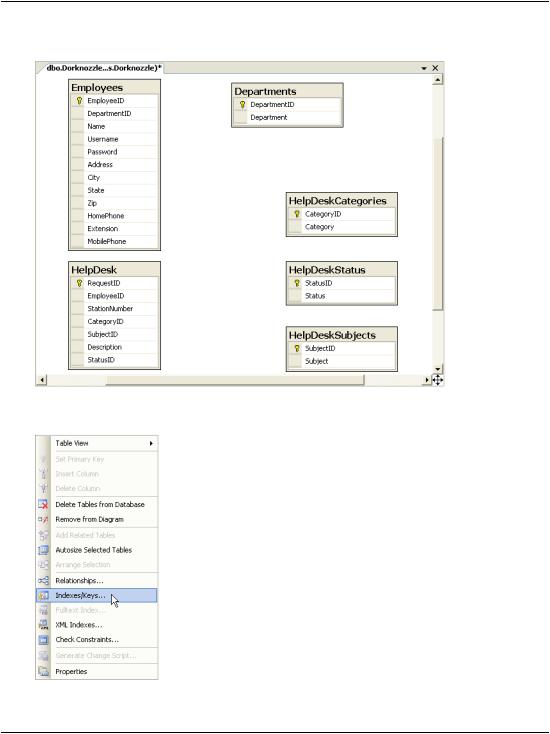Click the horizontal scrollbar thumb
The height and width of the screenshot is (734, 550).
click(x=235, y=380)
